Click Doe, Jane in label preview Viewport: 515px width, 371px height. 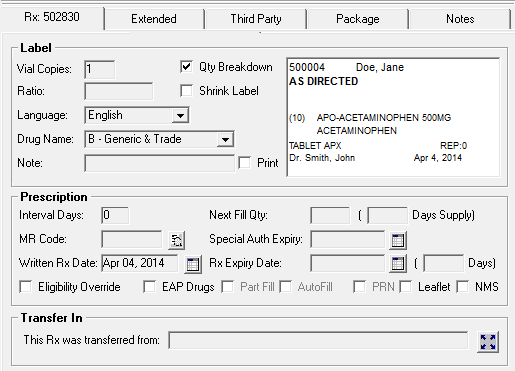point(380,67)
